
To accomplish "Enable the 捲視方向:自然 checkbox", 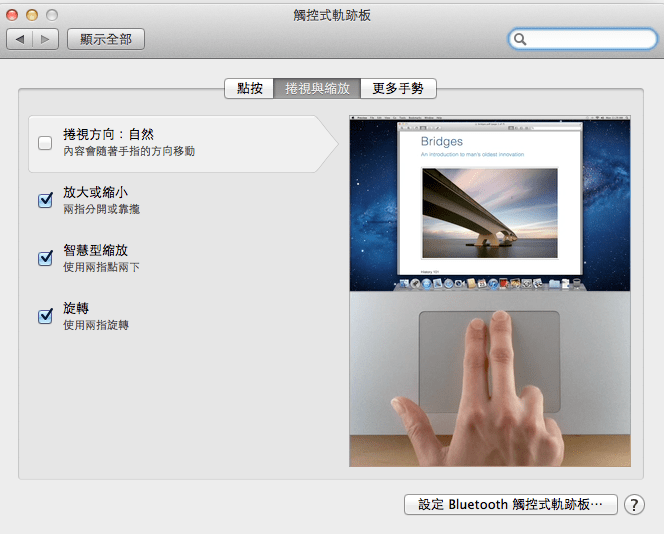I will 45,143.
